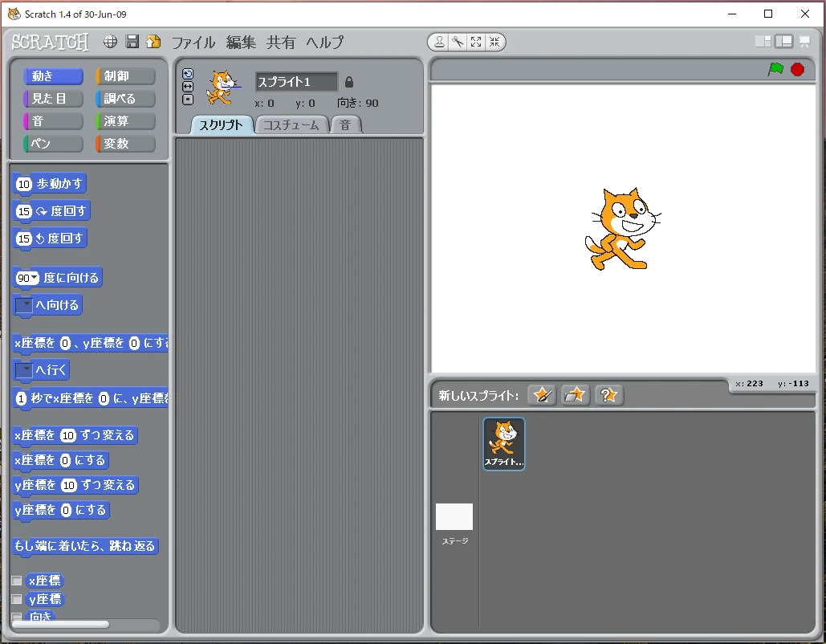
Task: Open the ファイル menu
Action: coord(193,43)
